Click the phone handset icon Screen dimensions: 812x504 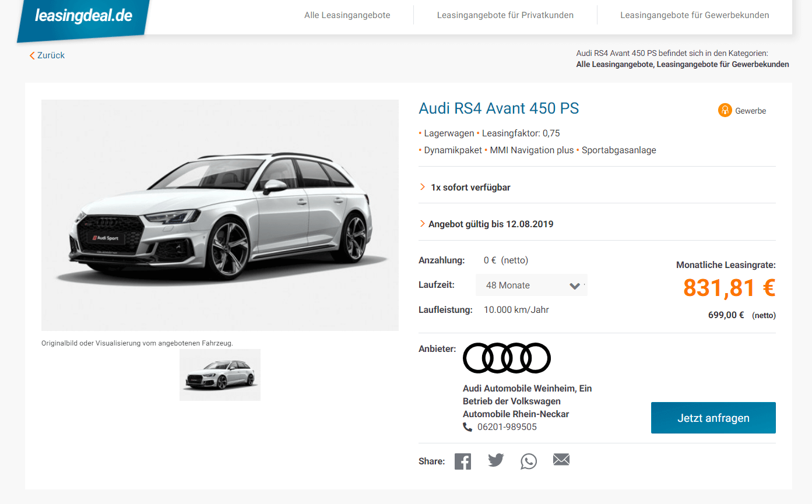tap(467, 427)
